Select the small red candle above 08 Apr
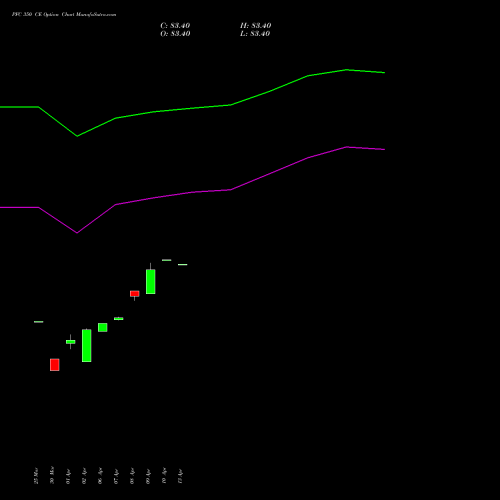 135,294
